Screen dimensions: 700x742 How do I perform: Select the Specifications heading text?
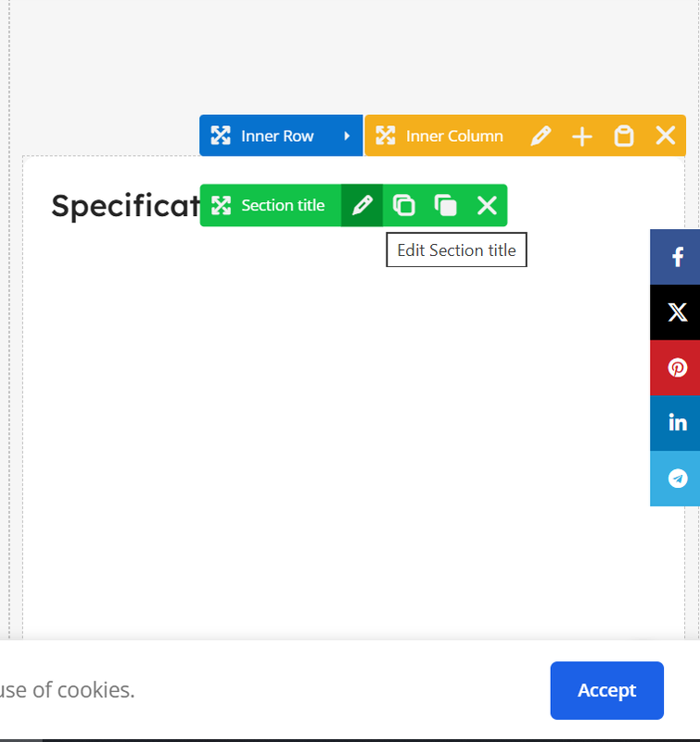pyautogui.click(x=125, y=206)
